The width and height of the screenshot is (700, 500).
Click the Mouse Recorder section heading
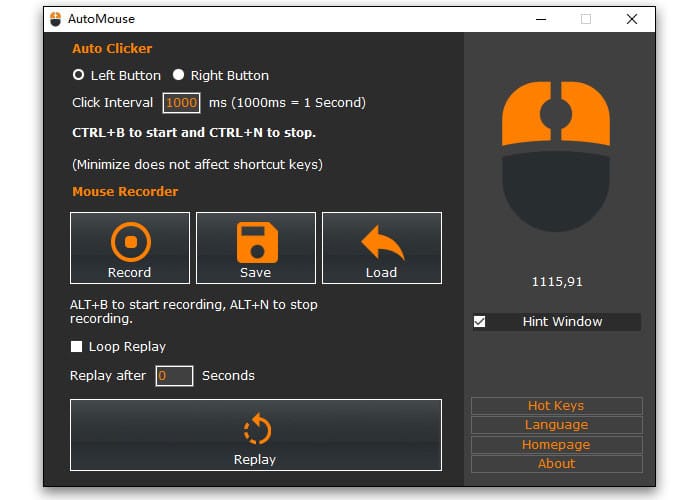[125, 191]
